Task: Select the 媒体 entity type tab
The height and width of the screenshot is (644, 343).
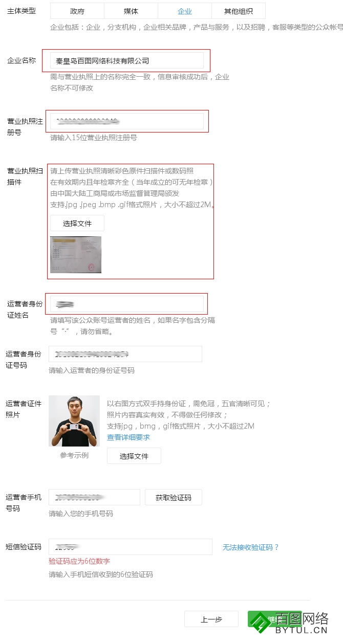Action: coord(131,11)
